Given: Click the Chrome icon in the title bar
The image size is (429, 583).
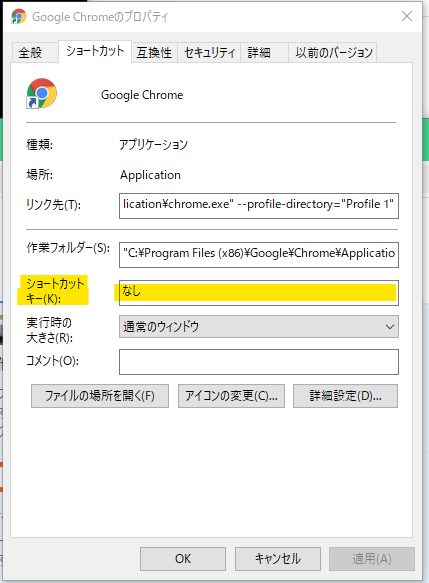Looking at the screenshot, I should pos(19,16).
